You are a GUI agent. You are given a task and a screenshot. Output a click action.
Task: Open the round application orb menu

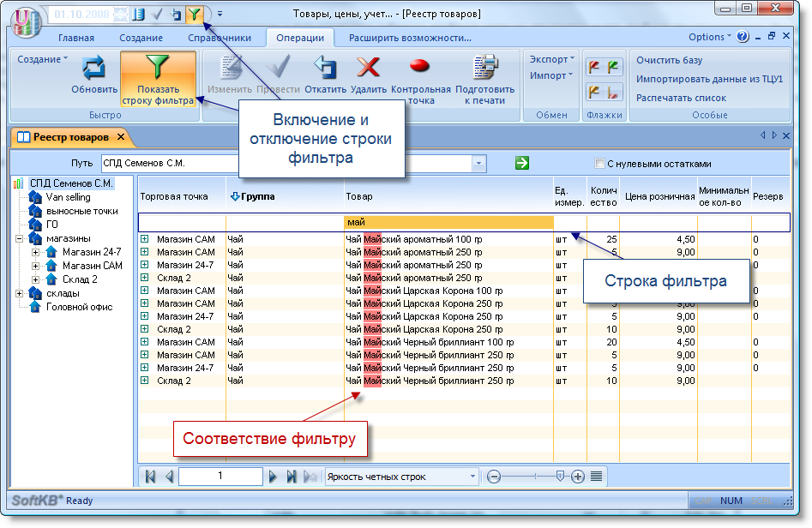click(x=26, y=21)
